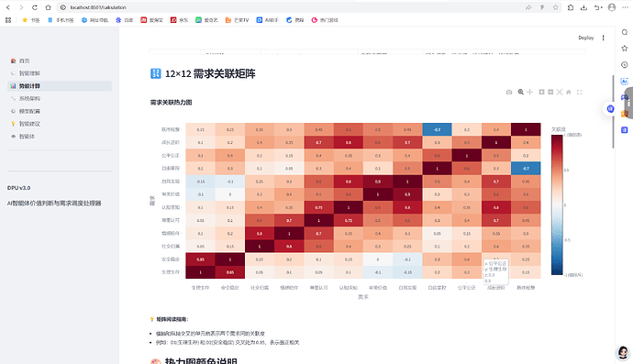The width and height of the screenshot is (633, 364).
Task: Click the browser home icon
Action: (48, 7)
